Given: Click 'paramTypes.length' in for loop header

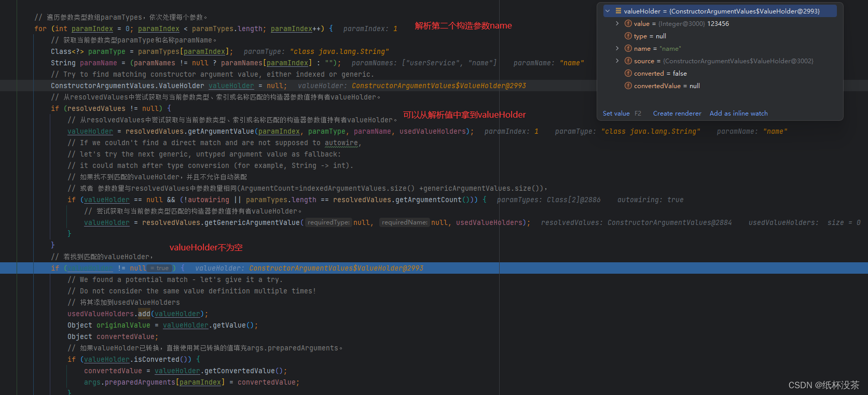Looking at the screenshot, I should (229, 29).
